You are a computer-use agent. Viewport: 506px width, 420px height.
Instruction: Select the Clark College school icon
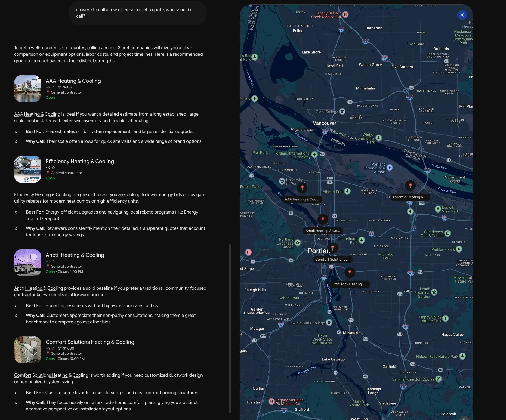[x=342, y=111]
